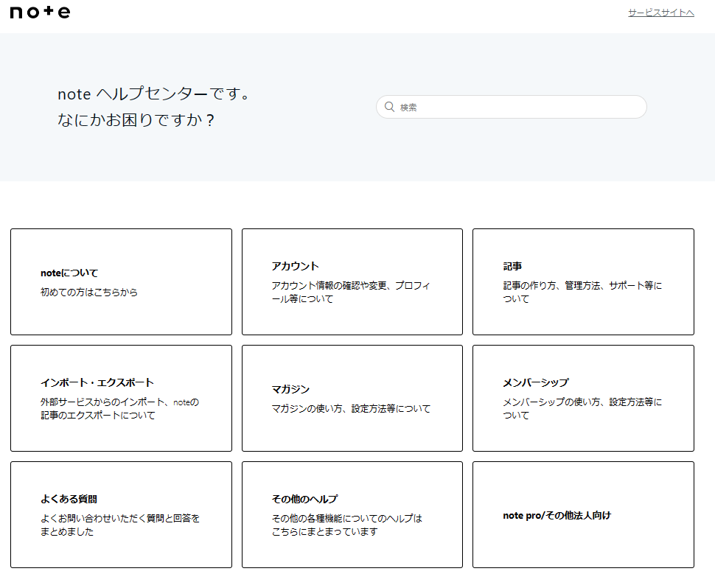The height and width of the screenshot is (588, 715).
Task: Open the note pro/その他法人向け card
Action: [583, 514]
